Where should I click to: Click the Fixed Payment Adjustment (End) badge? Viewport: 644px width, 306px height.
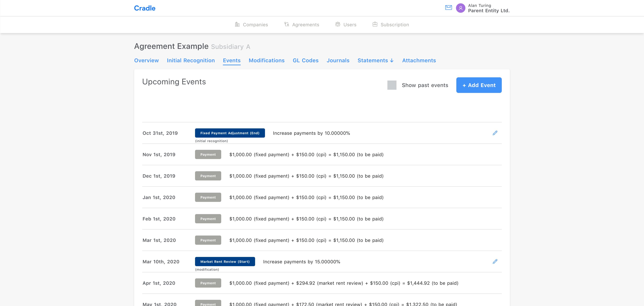[x=230, y=133]
